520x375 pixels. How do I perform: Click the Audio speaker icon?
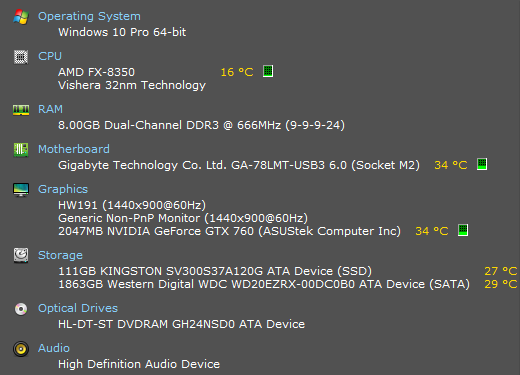(x=21, y=349)
